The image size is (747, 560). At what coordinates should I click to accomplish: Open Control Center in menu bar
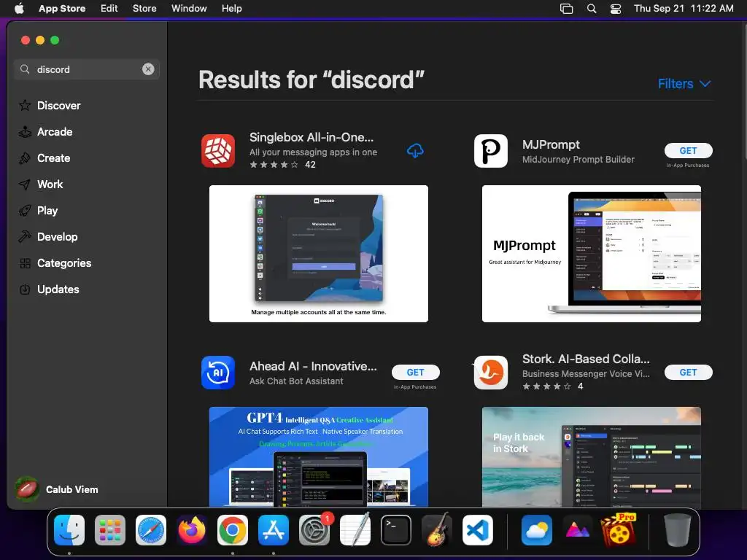(616, 9)
